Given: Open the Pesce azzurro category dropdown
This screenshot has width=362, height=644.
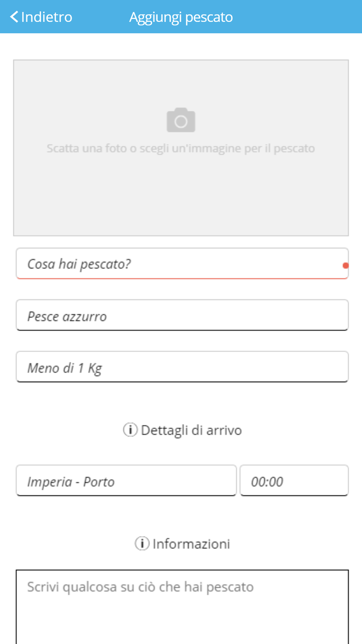Looking at the screenshot, I should click(182, 315).
